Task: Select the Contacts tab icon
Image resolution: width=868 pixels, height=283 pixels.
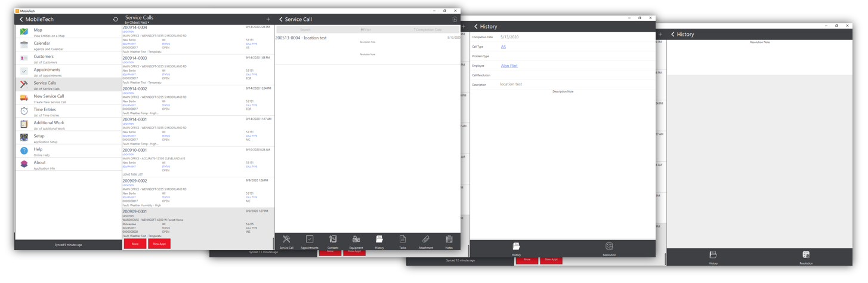Action: pyautogui.click(x=333, y=241)
